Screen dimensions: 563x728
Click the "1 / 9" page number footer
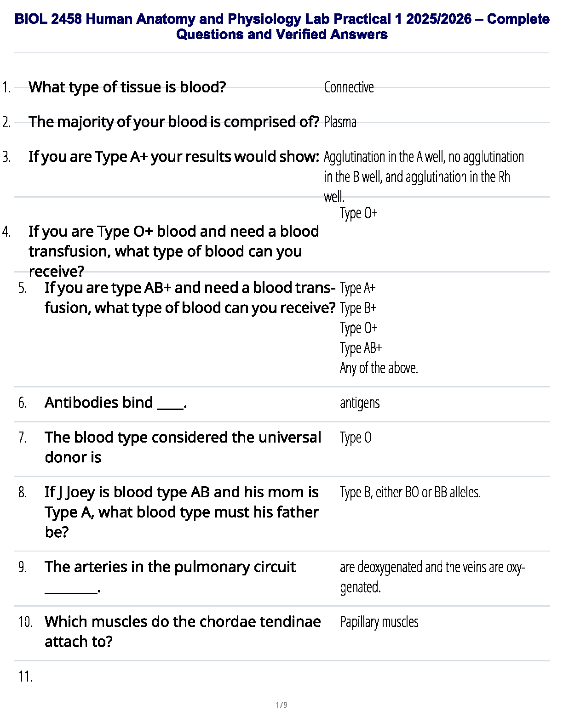coord(281,705)
